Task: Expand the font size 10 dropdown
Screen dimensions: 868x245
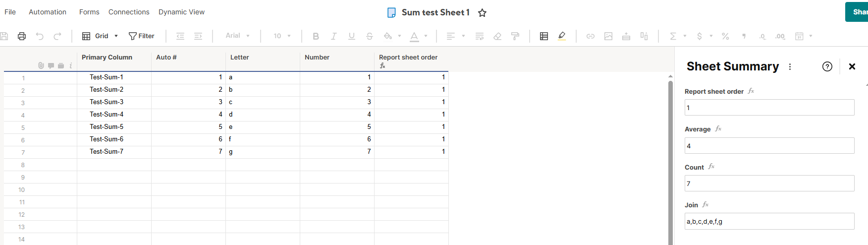Action: tap(282, 36)
